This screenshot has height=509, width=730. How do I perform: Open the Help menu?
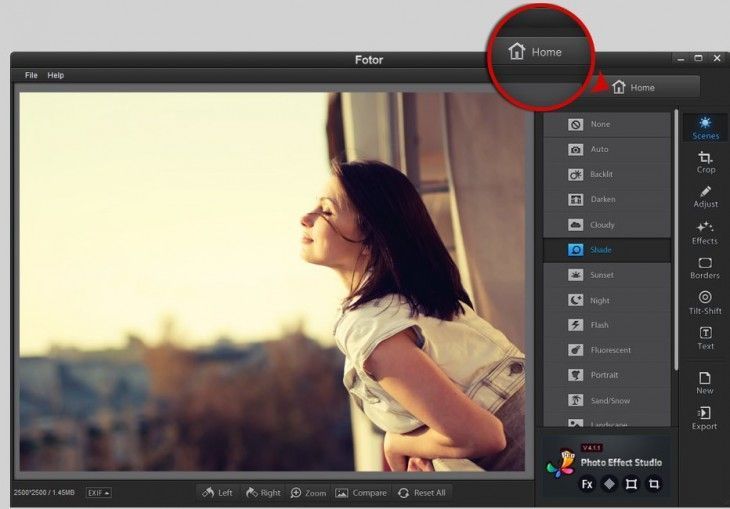[55, 75]
